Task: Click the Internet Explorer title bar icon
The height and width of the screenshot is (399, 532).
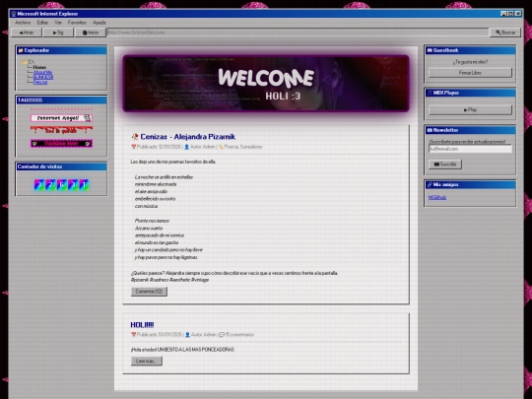Action: pos(14,14)
